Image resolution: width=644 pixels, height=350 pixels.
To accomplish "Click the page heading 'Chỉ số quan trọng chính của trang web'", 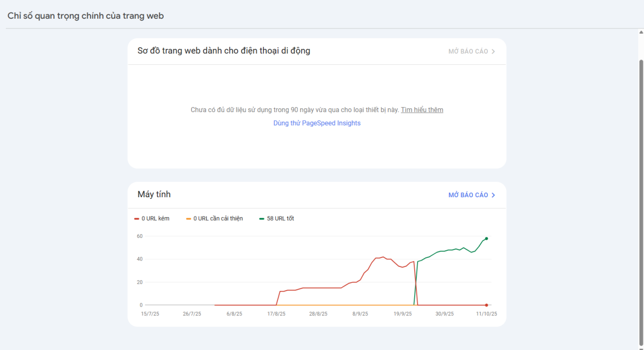I will point(86,16).
